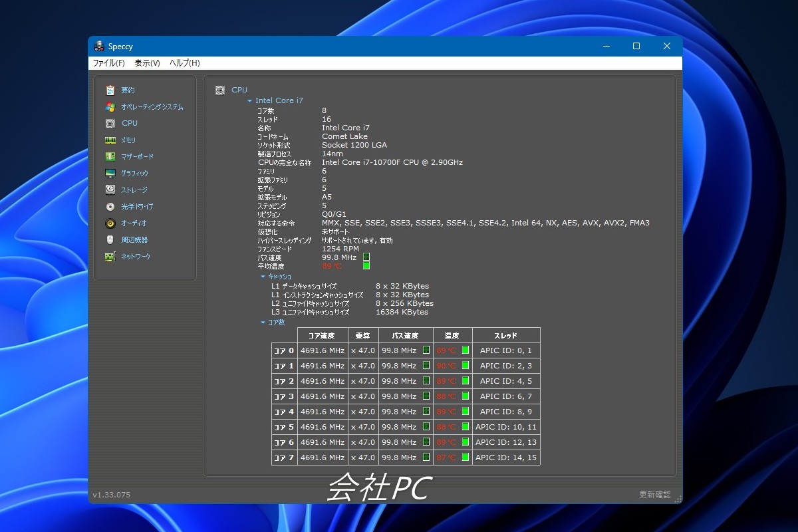Collapse the キャッシュ section arrow
This screenshot has width=798, height=532.
point(263,277)
